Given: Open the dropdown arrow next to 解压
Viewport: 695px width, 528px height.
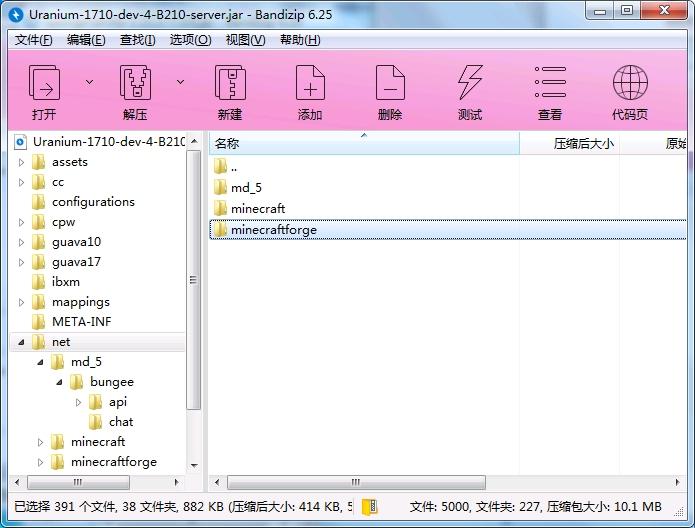Looking at the screenshot, I should coord(180,82).
